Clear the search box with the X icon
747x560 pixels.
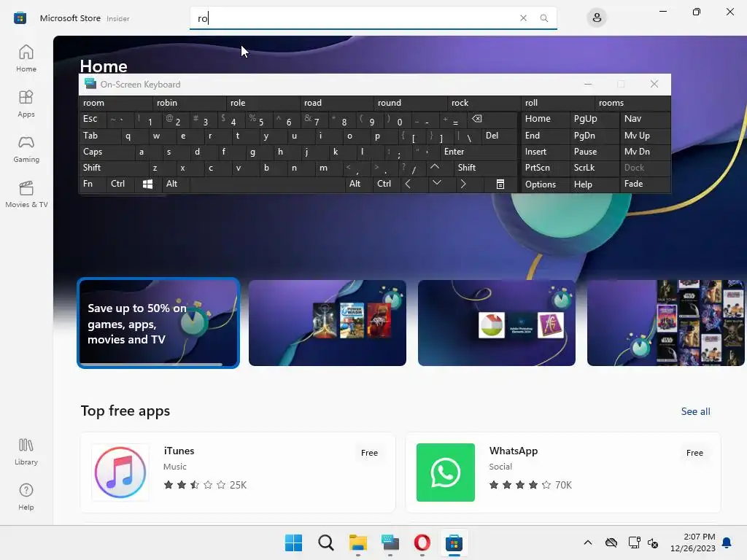point(523,18)
